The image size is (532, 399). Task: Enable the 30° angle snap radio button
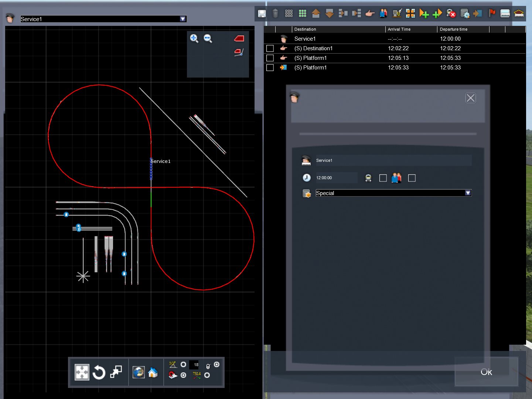(x=183, y=365)
